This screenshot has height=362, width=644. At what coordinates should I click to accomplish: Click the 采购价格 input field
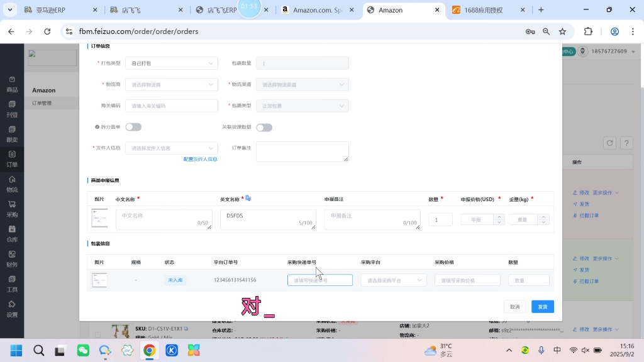[x=467, y=280]
